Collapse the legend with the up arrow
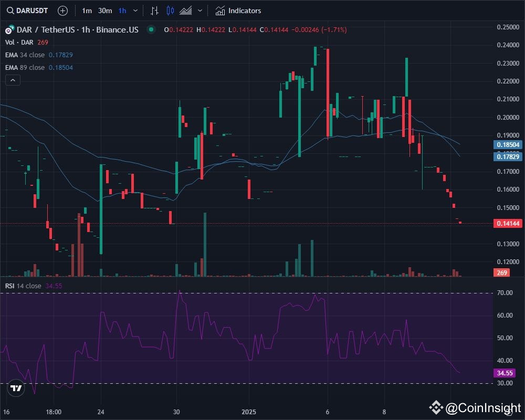The width and height of the screenshot is (525, 420). pos(13,80)
